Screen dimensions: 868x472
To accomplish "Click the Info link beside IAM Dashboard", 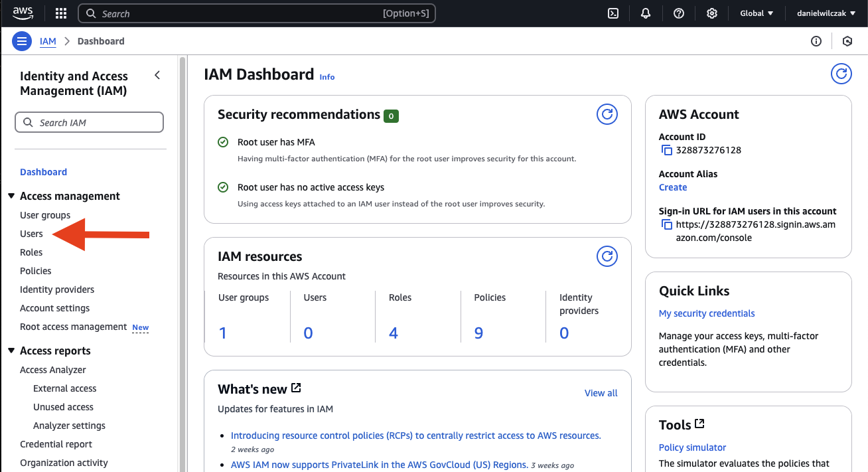I will point(327,77).
